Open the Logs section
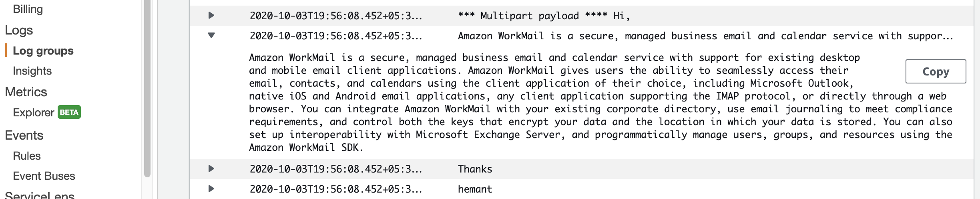This screenshot has width=980, height=199. click(x=19, y=30)
